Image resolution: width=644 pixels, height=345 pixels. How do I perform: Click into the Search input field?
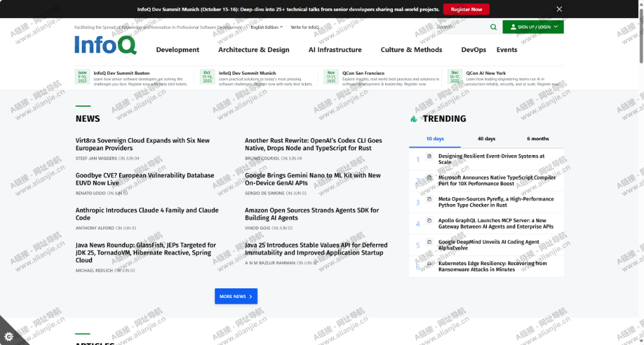coord(462,27)
